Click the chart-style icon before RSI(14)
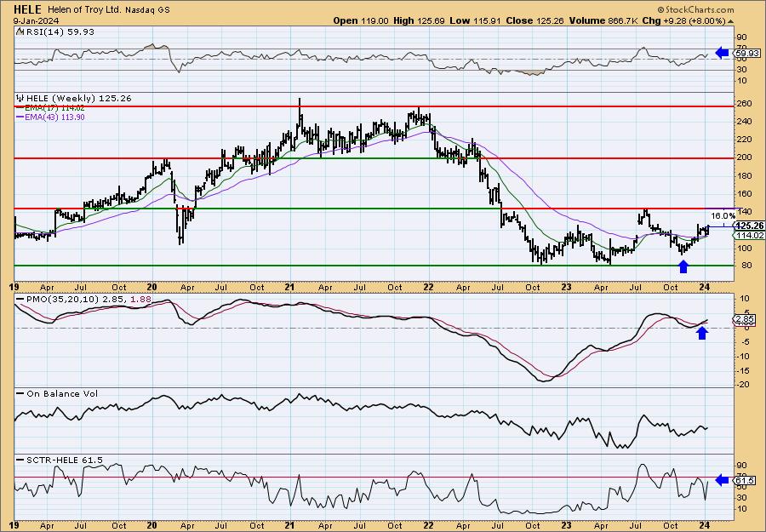The image size is (766, 532). point(20,31)
